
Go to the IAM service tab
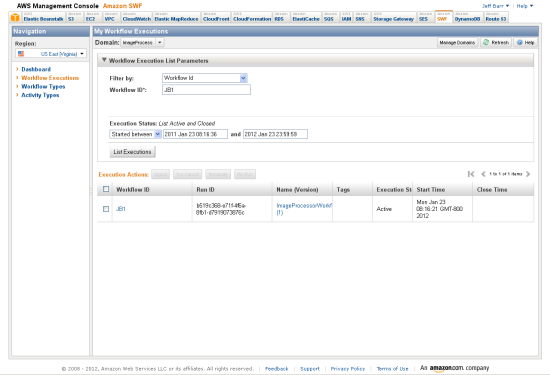coord(347,17)
